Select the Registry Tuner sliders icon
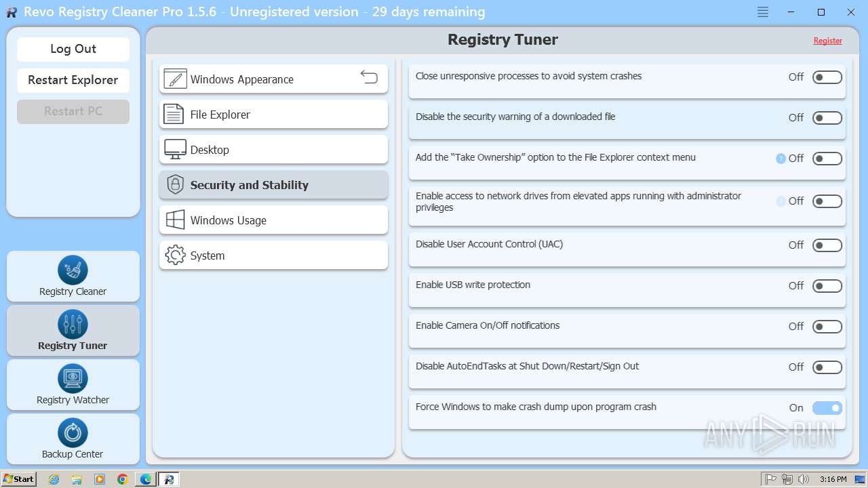868x488 pixels. 73,324
